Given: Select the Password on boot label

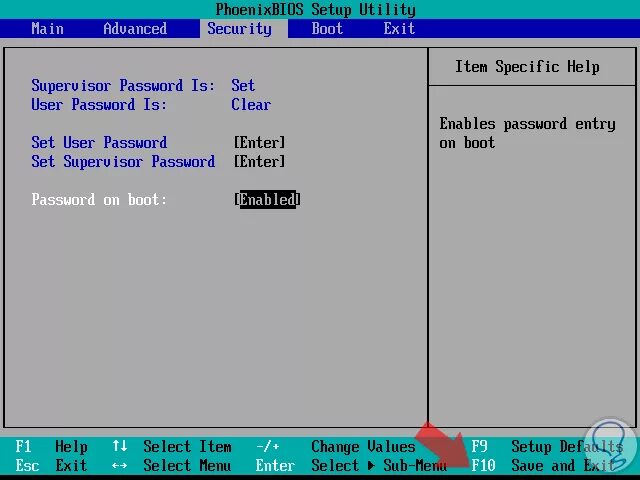Looking at the screenshot, I should [99, 200].
